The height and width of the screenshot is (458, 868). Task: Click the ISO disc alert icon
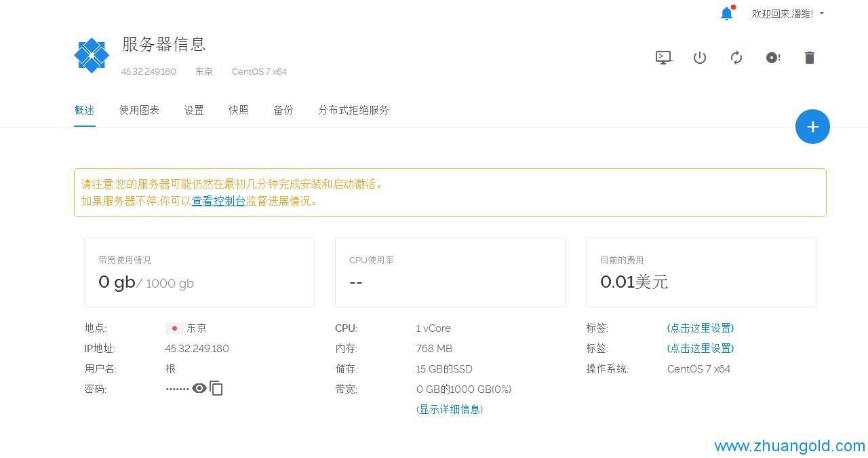pos(772,58)
